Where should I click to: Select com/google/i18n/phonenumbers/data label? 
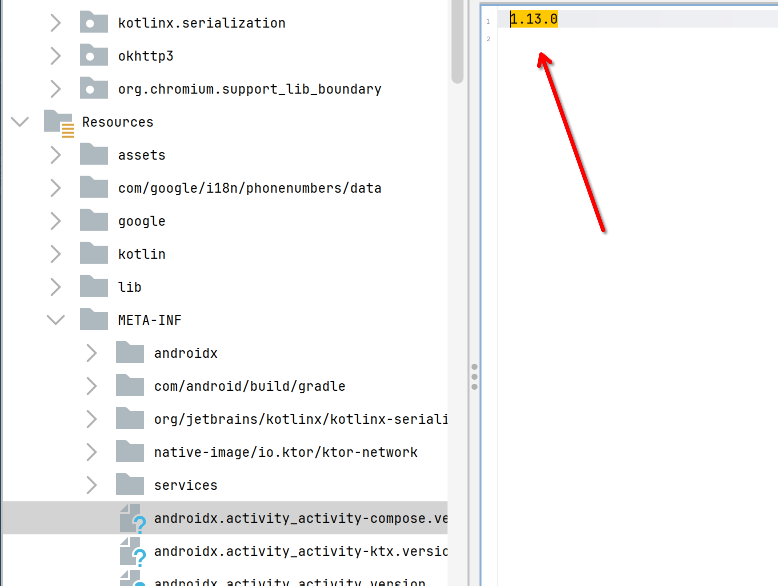coord(250,188)
